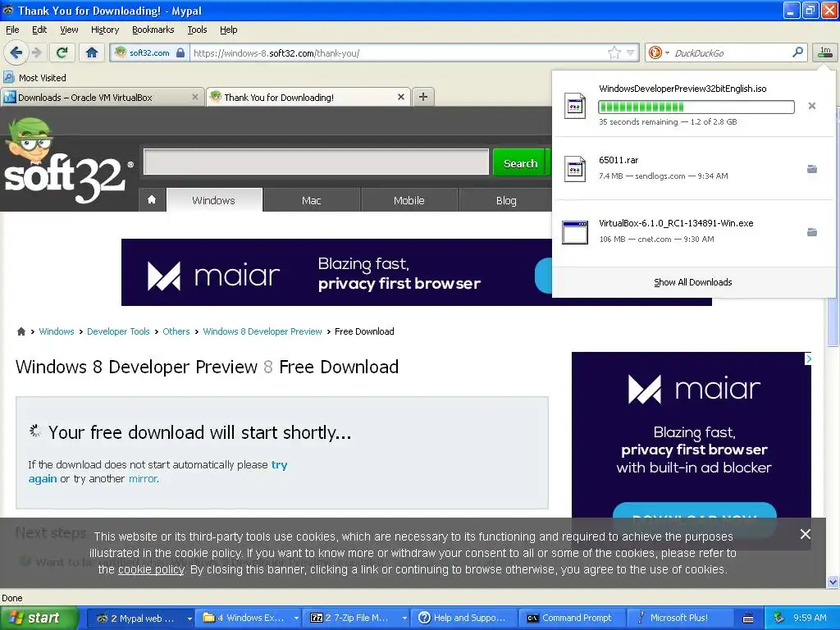Switch to Help and Support taskbar item

point(464,618)
